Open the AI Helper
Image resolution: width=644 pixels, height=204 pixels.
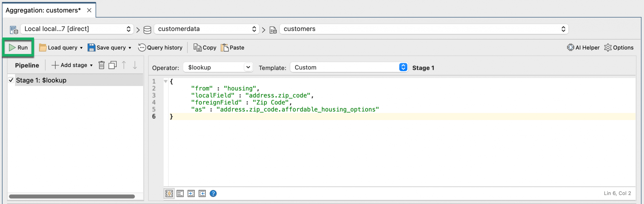(x=583, y=47)
